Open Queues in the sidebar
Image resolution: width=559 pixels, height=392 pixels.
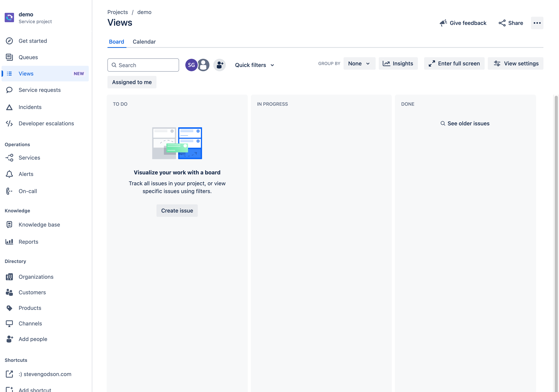pos(45,57)
